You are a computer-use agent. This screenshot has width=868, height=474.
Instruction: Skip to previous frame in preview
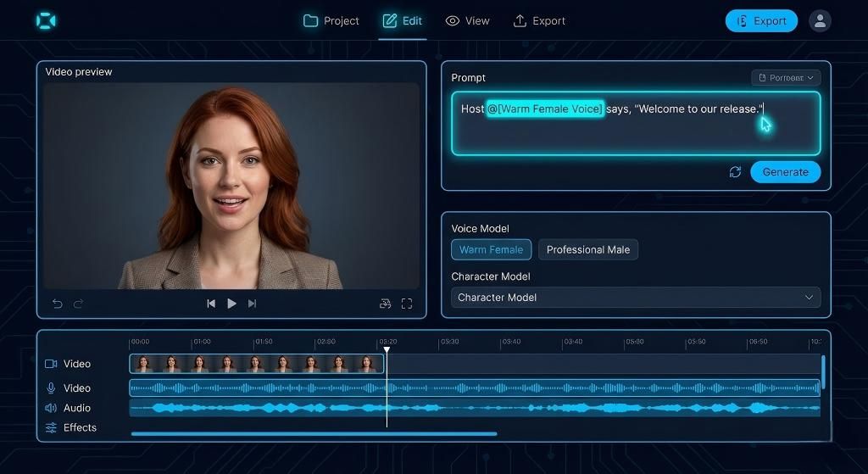pyautogui.click(x=211, y=304)
